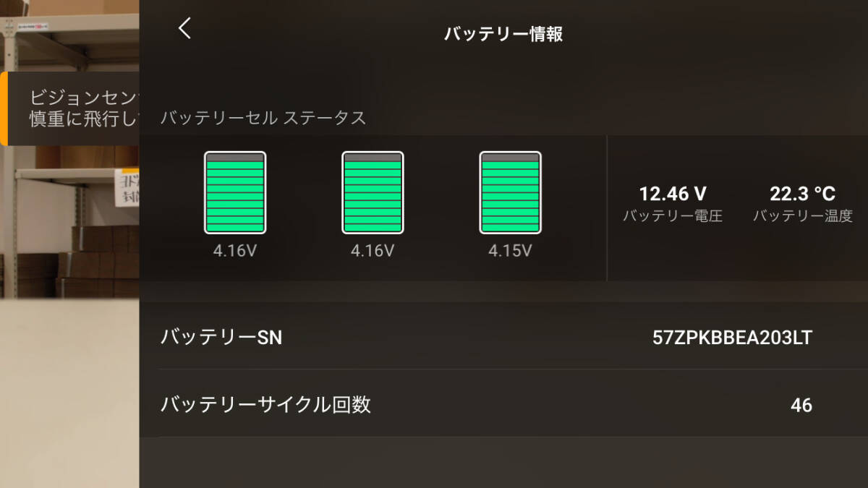Tap the back chevron to exit battery info
The height and width of the screenshot is (488, 868).
(x=184, y=29)
